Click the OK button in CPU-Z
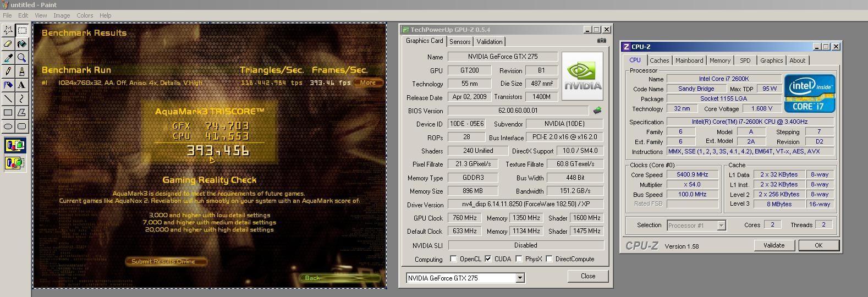Screen dimensions: 868x297 pyautogui.click(x=818, y=245)
